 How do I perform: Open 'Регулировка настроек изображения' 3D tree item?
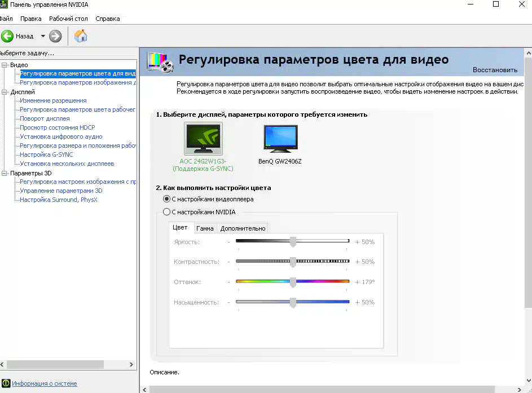[78, 182]
